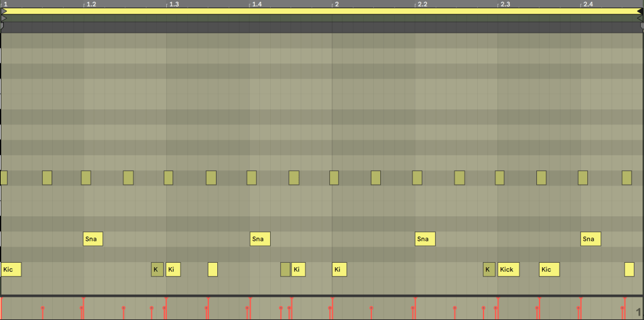This screenshot has height=320, width=644.
Task: Click the last unlabeled kick note at far right
Action: [629, 270]
